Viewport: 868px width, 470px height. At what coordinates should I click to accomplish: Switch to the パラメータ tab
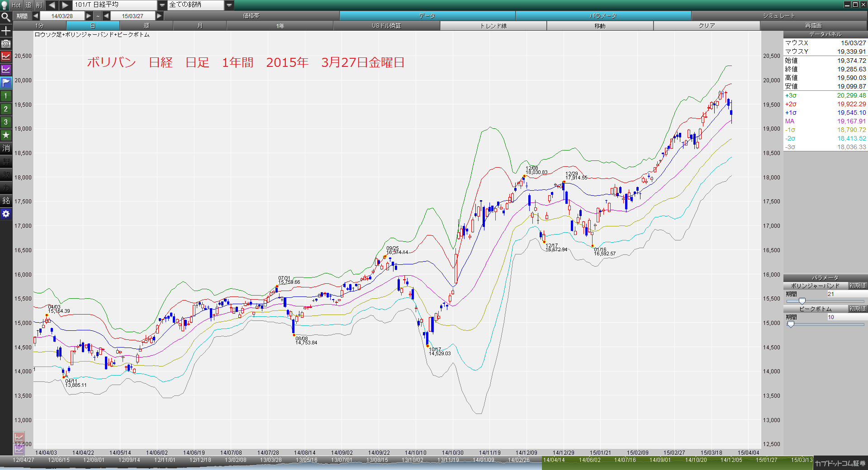point(603,16)
